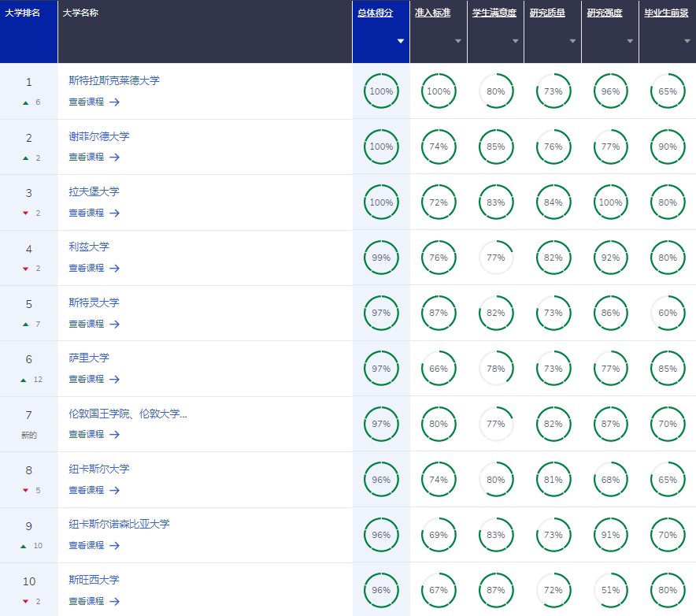Open 纽卡斯尔诺森比亚大学 university link
The height and width of the screenshot is (616, 696).
(x=119, y=524)
